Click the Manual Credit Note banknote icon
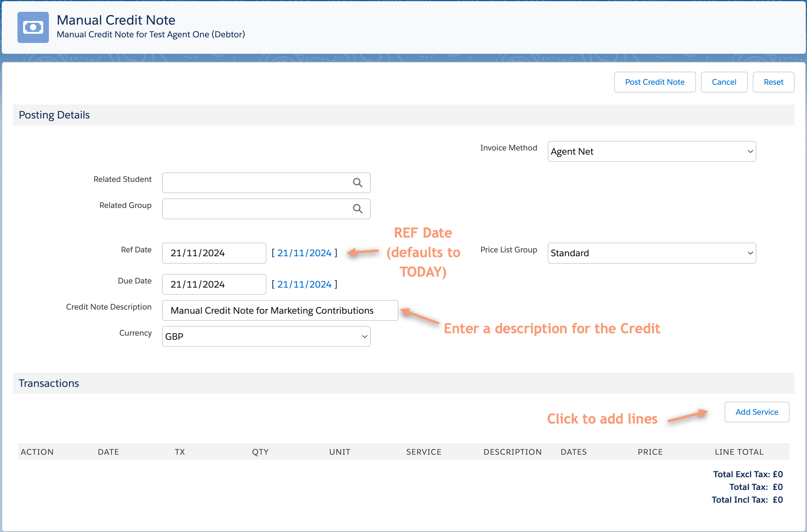Viewport: 807px width, 532px height. point(33,27)
